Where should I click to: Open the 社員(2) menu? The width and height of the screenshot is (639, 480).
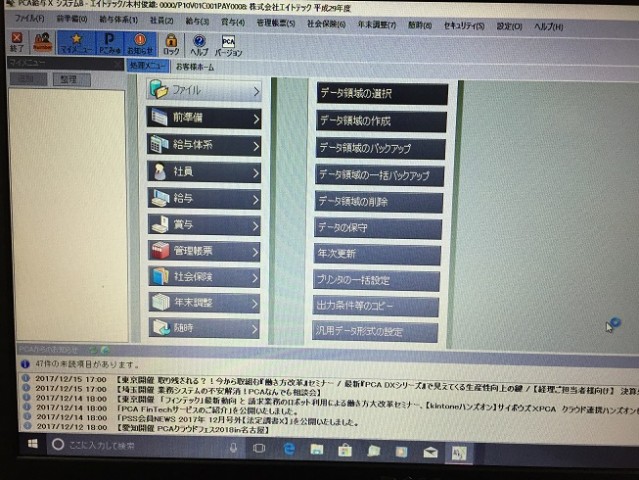tap(161, 20)
